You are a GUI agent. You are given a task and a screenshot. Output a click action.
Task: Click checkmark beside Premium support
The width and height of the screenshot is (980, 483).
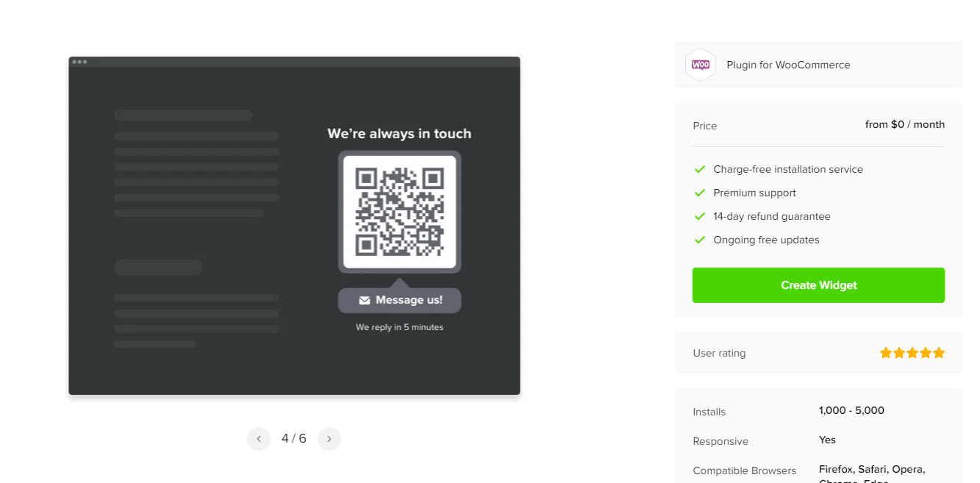699,193
